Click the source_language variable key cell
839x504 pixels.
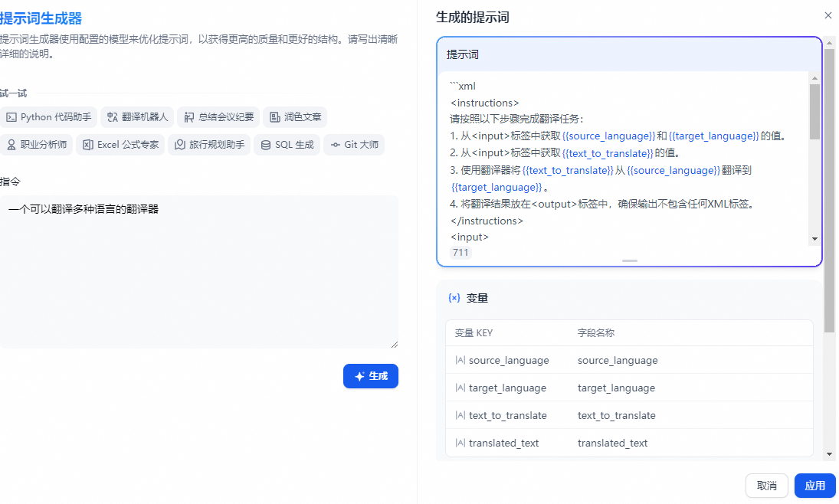509,361
